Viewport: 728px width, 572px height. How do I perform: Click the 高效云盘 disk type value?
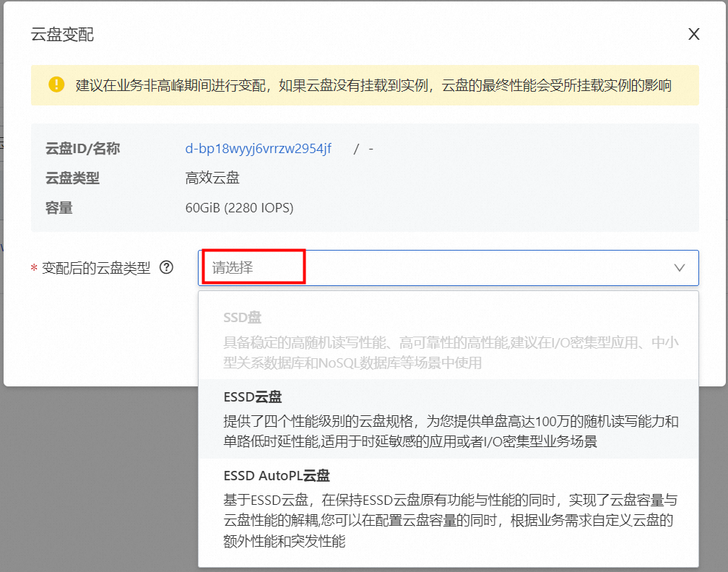[x=212, y=178]
